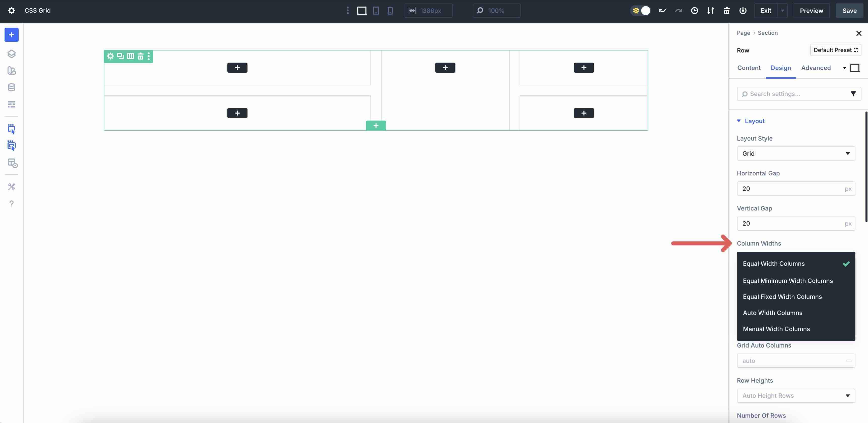Select Manual Width Columns option
The height and width of the screenshot is (423, 868).
tap(776, 329)
